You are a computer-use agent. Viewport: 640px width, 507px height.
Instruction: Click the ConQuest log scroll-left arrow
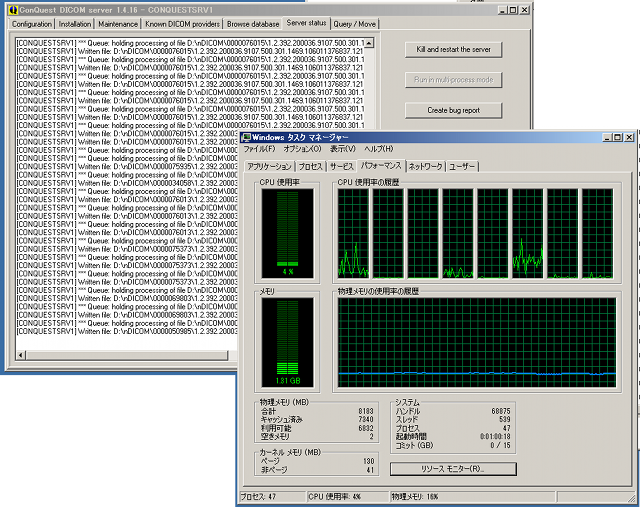pyautogui.click(x=21, y=355)
